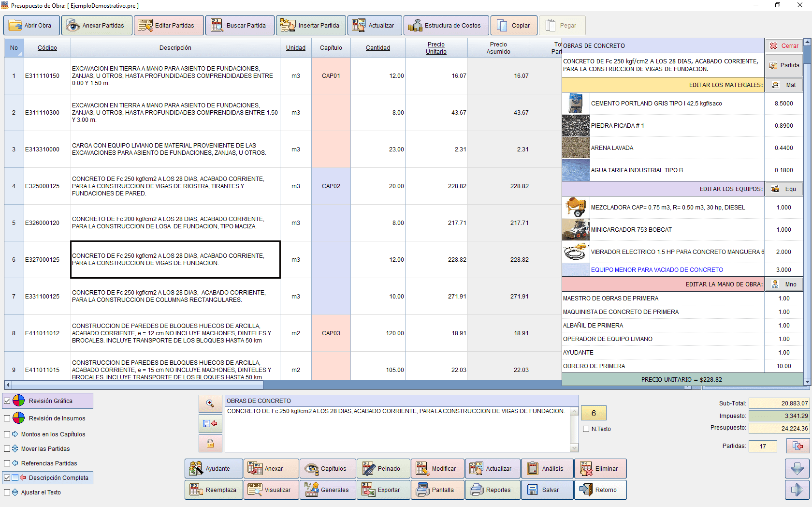Click the Actualizar refresh icon

pyautogui.click(x=359, y=25)
